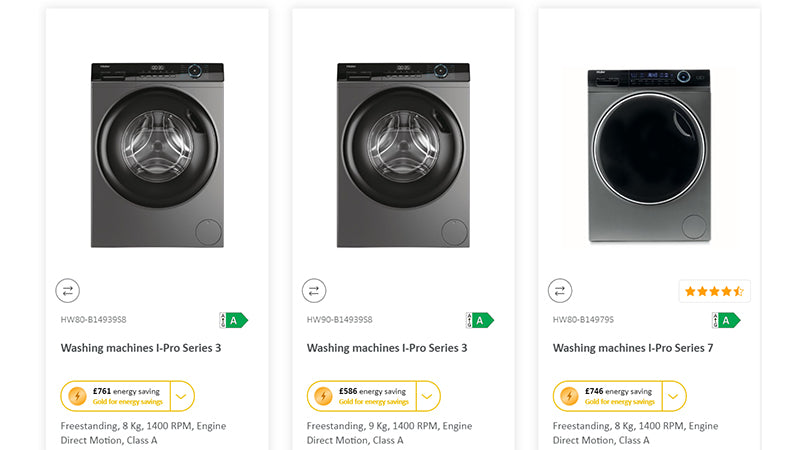This screenshot has height=450, width=800.
Task: Open energy class A label for HW90-B14939S8
Action: point(480,320)
